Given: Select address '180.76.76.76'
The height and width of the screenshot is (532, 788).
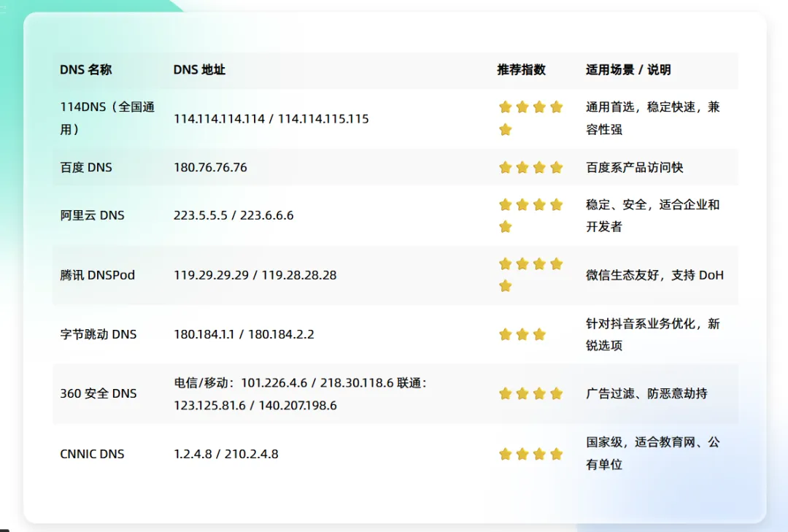Looking at the screenshot, I should [211, 167].
